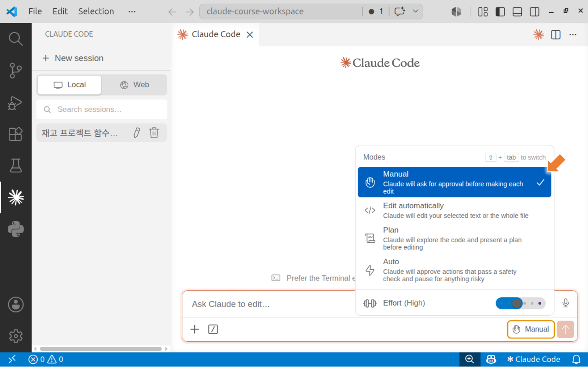Open Copilot status icon
This screenshot has height=367, width=588.
tap(491, 359)
